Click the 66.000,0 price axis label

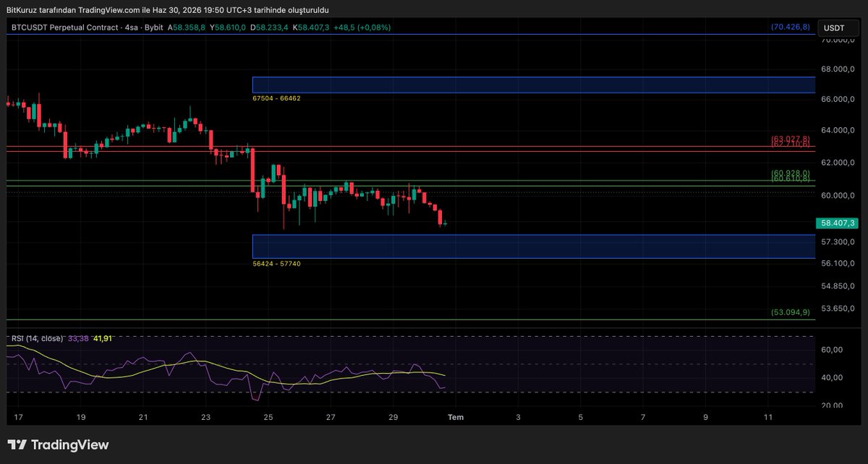click(x=838, y=100)
